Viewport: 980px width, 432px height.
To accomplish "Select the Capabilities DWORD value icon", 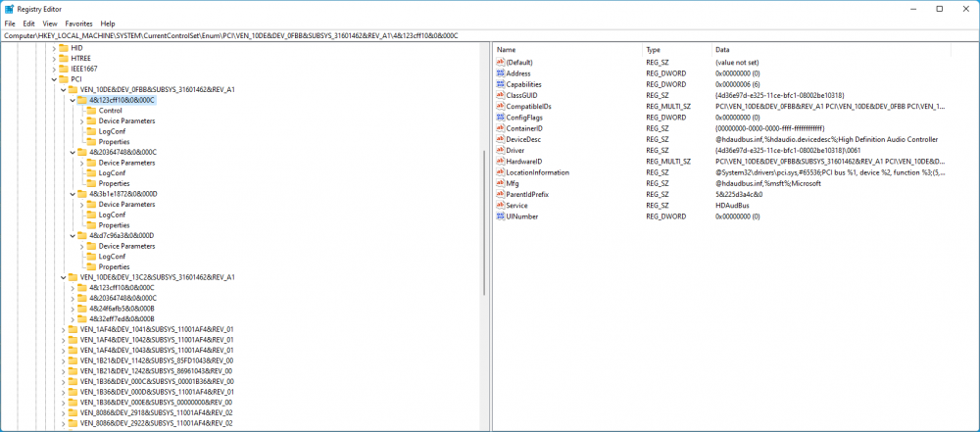I will (500, 84).
